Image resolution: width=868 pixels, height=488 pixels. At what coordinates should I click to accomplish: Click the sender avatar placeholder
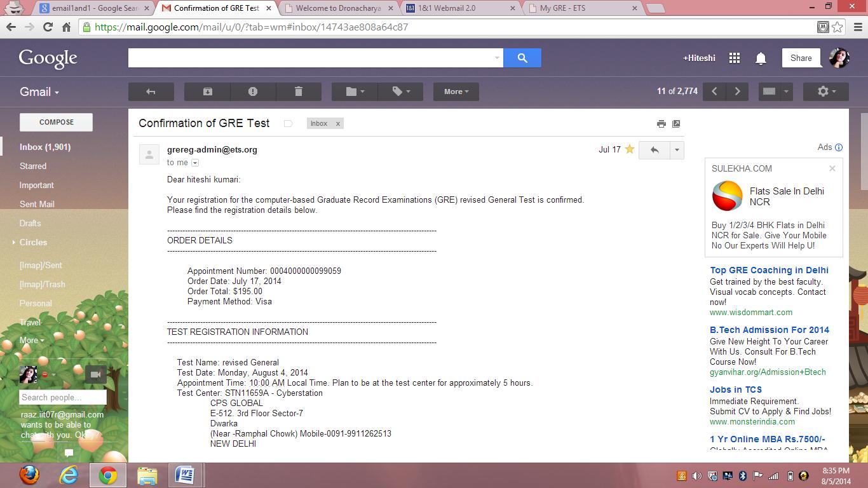[149, 154]
